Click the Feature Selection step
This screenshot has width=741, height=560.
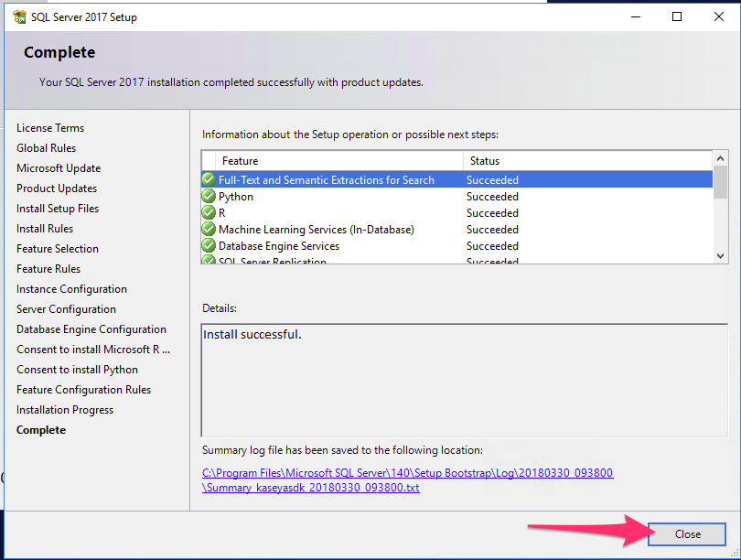[58, 249]
